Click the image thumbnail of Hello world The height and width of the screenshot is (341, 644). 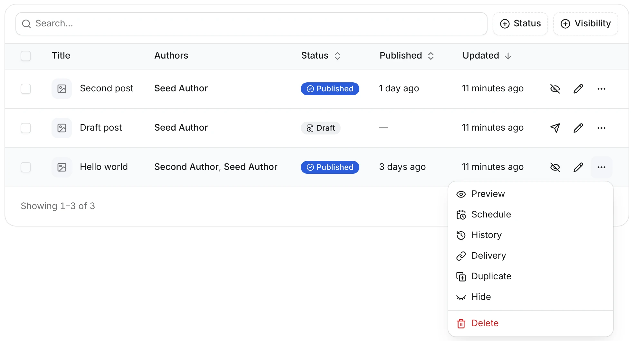[x=62, y=167]
